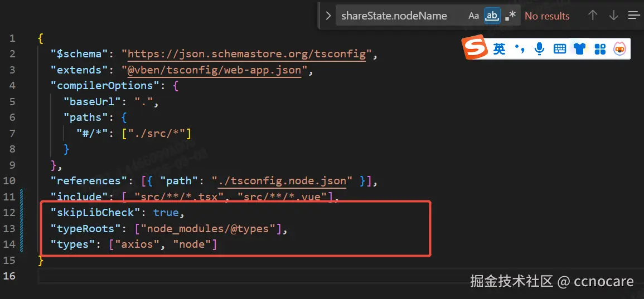644x299 pixels.
Task: Toggle Match Whole Word option
Action: pyautogui.click(x=492, y=16)
